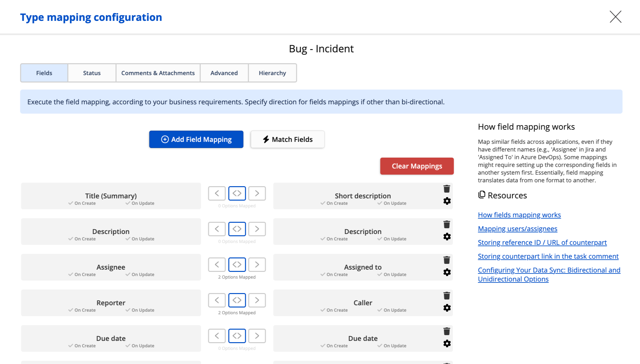Open the Mapping users/assignees link
This screenshot has height=364, width=640.
(517, 229)
